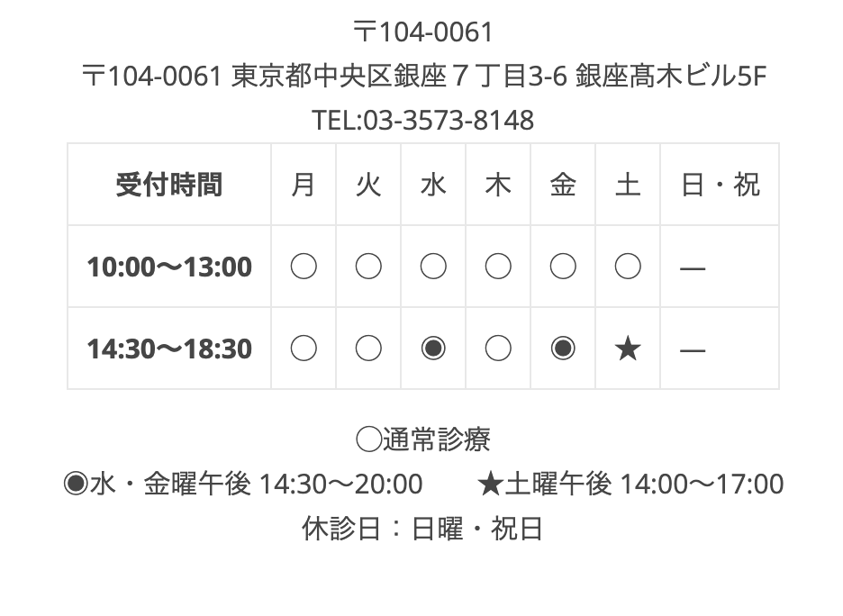
Task: Click Monday morning circle mark
Action: tap(304, 267)
